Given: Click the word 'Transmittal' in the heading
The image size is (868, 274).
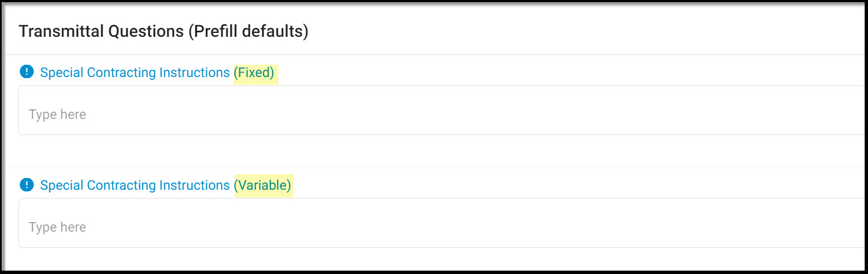Looking at the screenshot, I should tap(61, 31).
